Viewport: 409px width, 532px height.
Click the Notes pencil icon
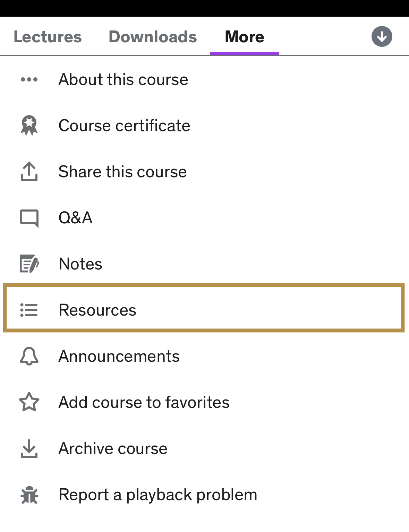[29, 264]
